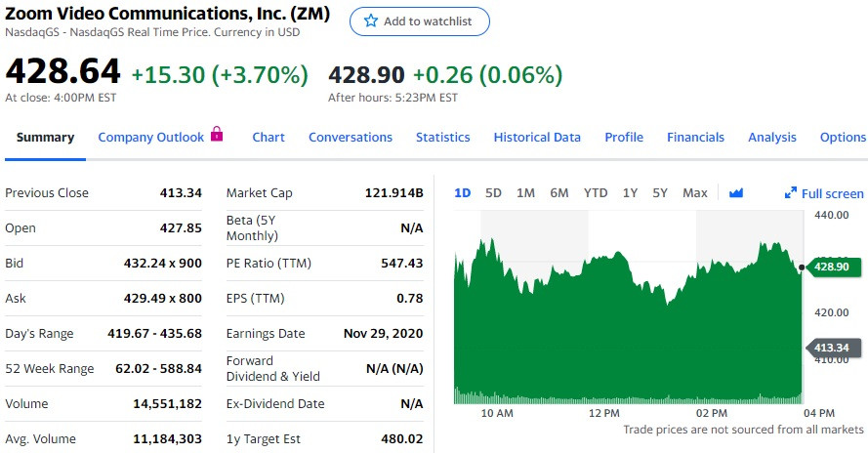
Task: Click the Full screen expand arrows icon
Action: pos(791,193)
